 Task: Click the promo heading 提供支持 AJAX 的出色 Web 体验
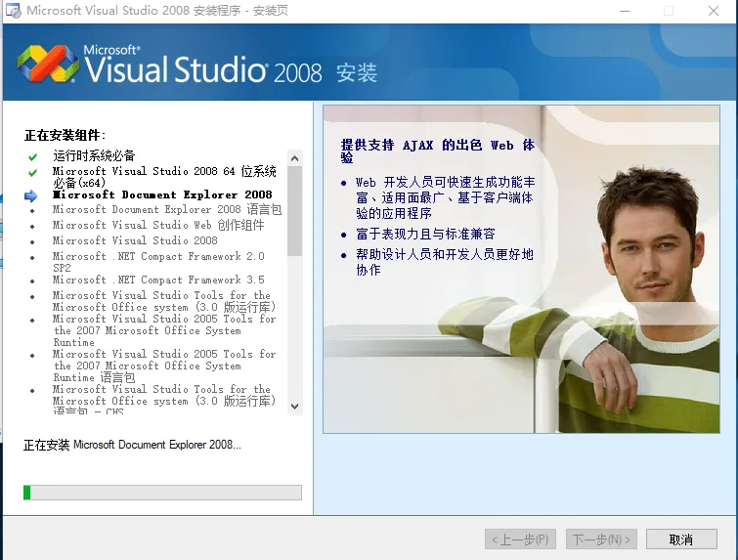pyautogui.click(x=438, y=151)
